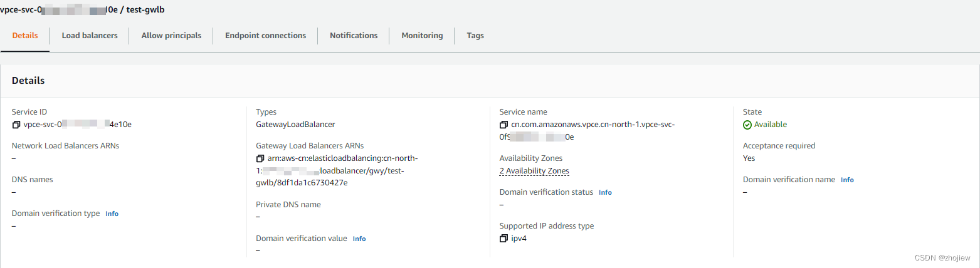This screenshot has height=268, width=980.
Task: Open the Notifications tab
Action: [354, 36]
